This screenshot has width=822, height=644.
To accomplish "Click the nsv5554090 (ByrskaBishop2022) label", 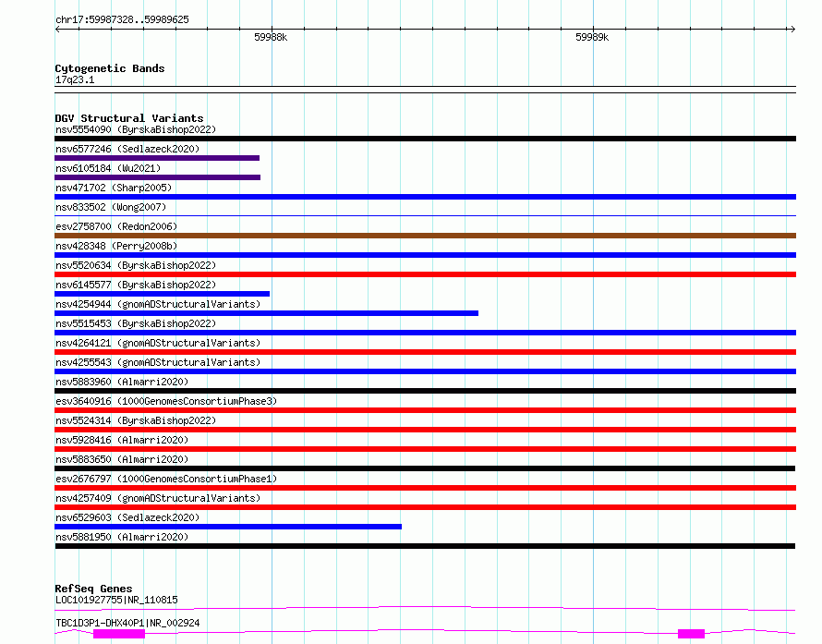I will [x=136, y=129].
